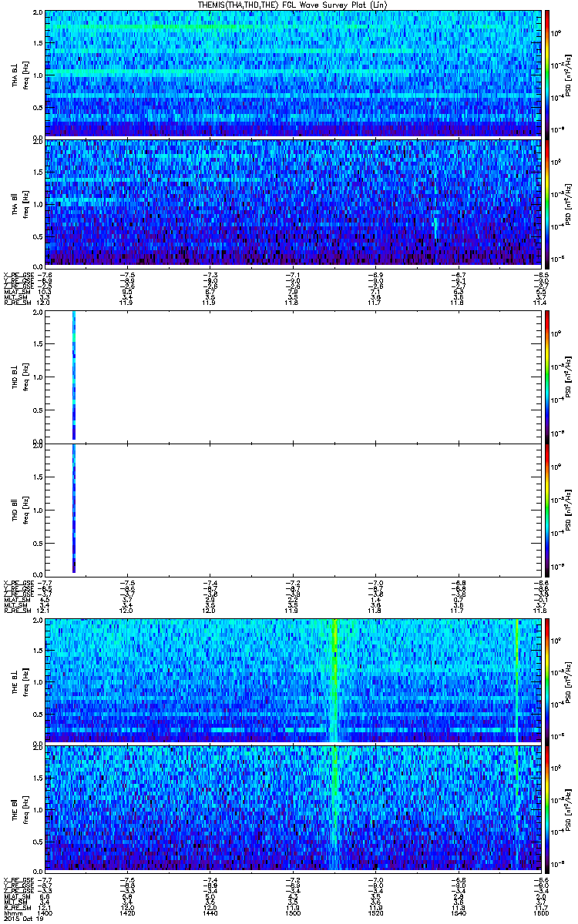The width and height of the screenshot is (578, 924).
Task: Click the PSD color bar beside the THD B-parallel panel
Action: [x=548, y=509]
